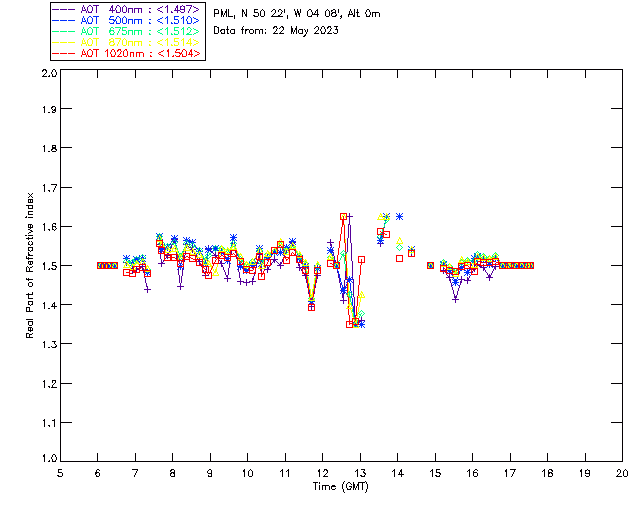Click the x-axis hour label 10
Image resolution: width=640 pixels, height=512 pixels.
coord(247,474)
